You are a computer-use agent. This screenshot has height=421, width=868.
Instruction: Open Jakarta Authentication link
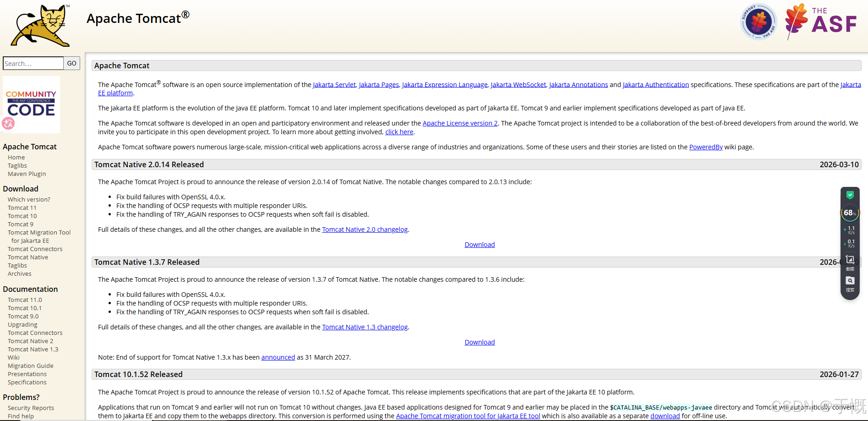click(656, 85)
